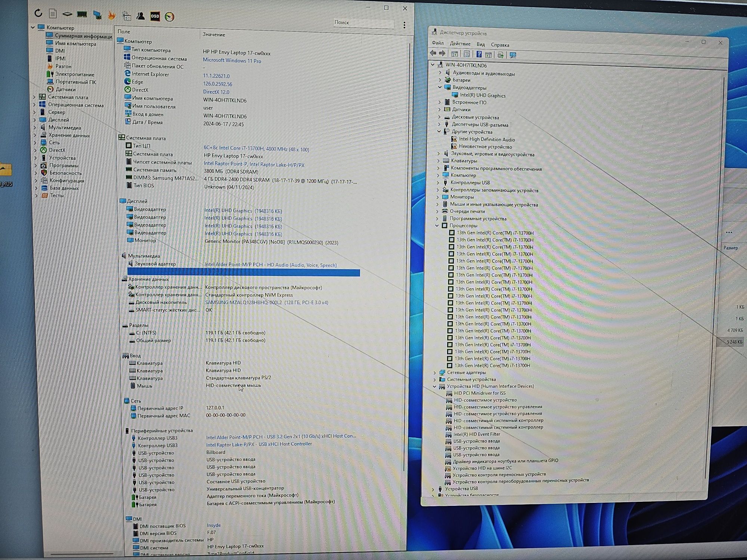Screen dimensions: 747x560
Task: Click the Intel Alder Point-M/P PCH HD Audio link
Action: [271, 265]
